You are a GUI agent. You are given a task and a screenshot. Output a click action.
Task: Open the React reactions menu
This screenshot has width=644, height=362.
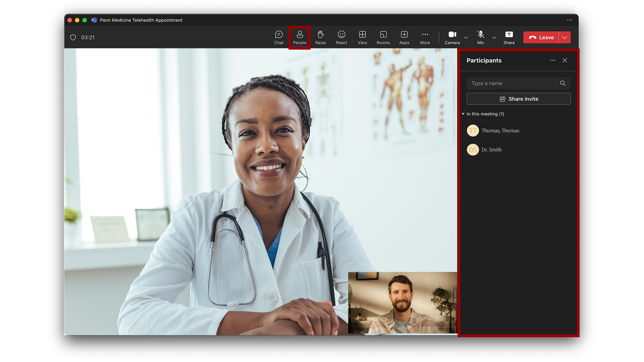341,37
